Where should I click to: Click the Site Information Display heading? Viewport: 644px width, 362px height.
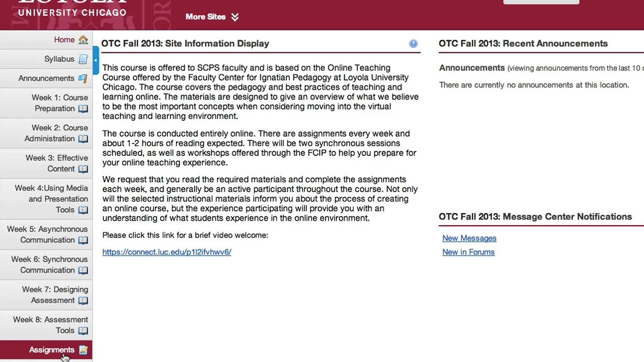(185, 44)
